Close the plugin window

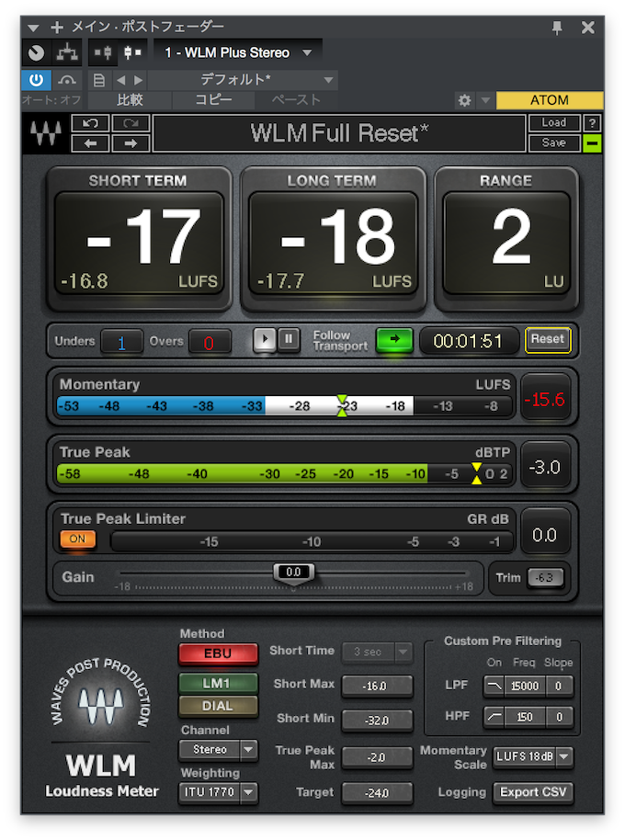coord(588,28)
